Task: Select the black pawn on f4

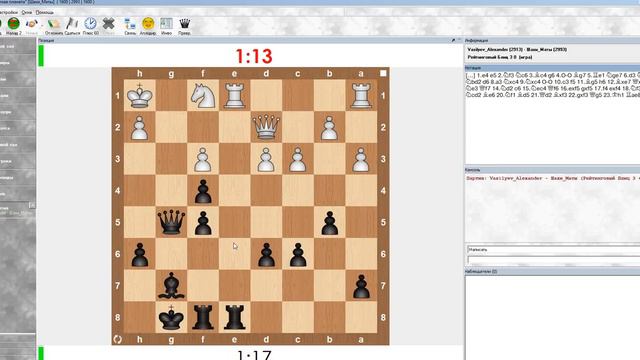Action: (x=203, y=191)
